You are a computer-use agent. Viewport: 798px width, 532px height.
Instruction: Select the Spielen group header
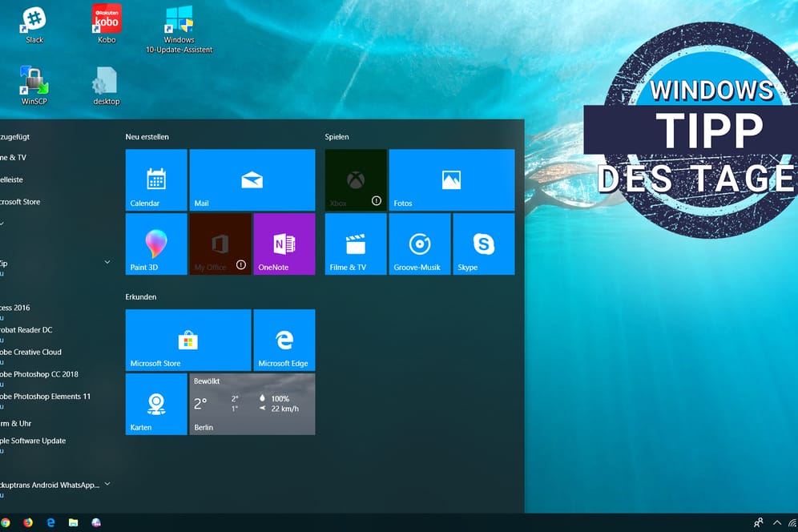click(x=337, y=137)
